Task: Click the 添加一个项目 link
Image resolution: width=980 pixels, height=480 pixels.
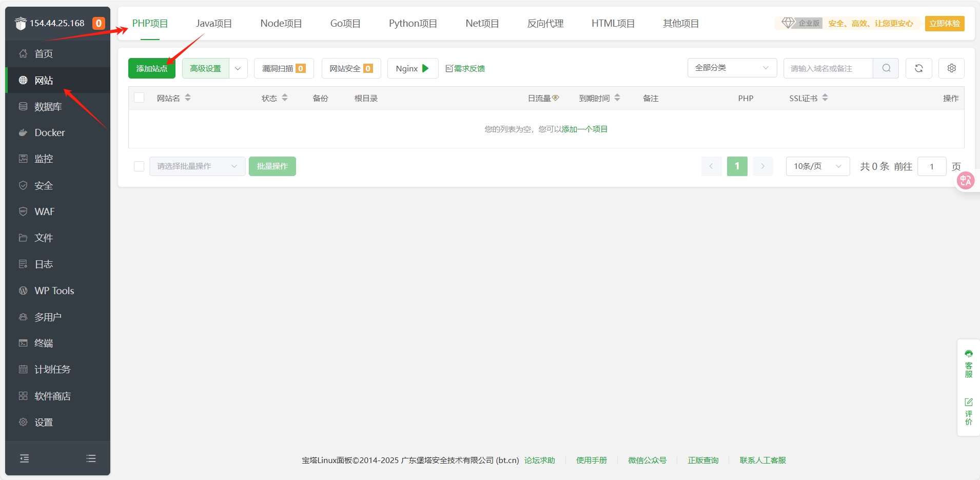Action: point(584,129)
